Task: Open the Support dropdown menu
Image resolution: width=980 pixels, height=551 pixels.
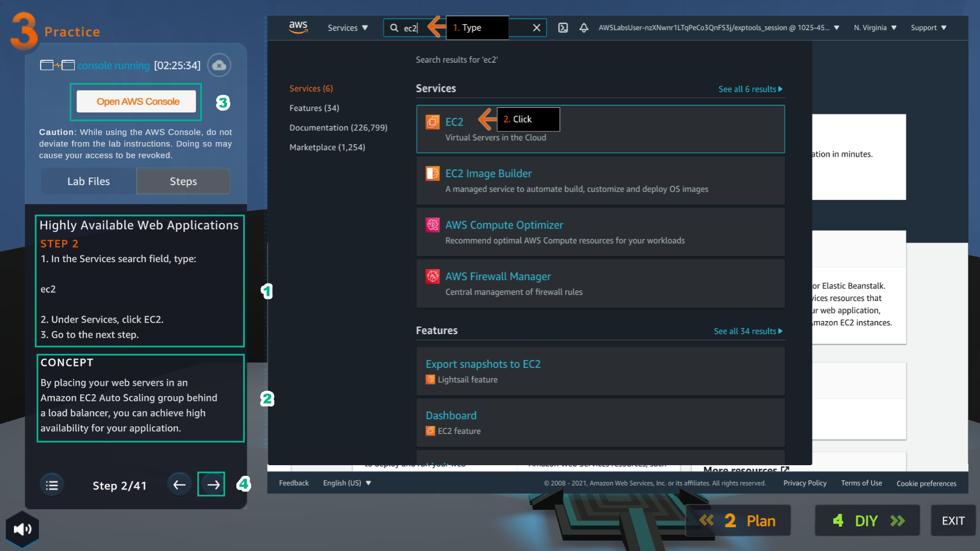Action: tap(928, 28)
